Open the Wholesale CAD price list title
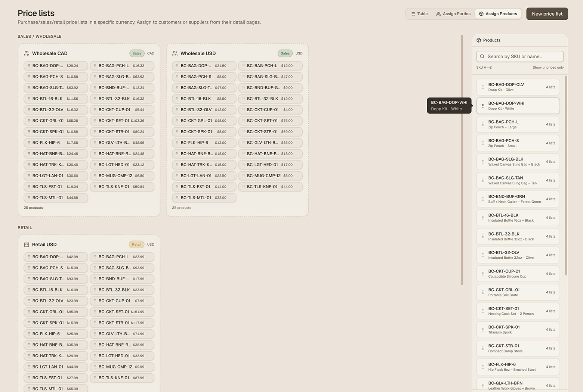The width and height of the screenshot is (583, 392). tap(50, 53)
